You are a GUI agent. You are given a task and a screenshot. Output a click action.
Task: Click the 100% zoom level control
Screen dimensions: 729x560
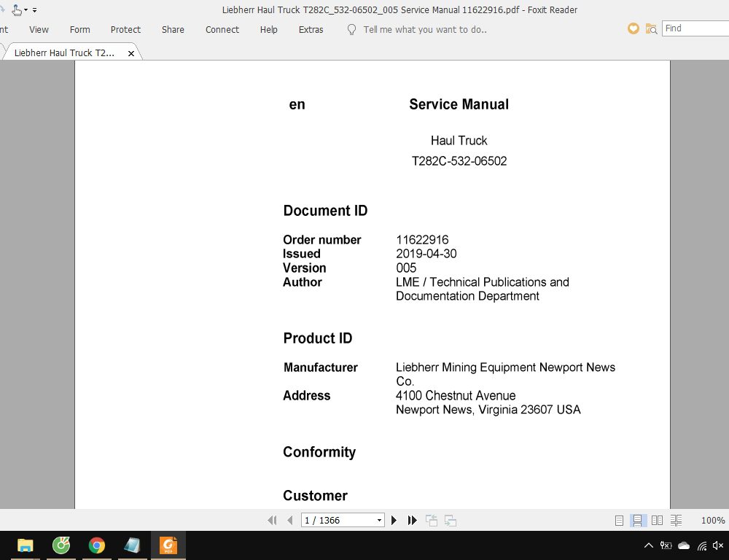712,520
